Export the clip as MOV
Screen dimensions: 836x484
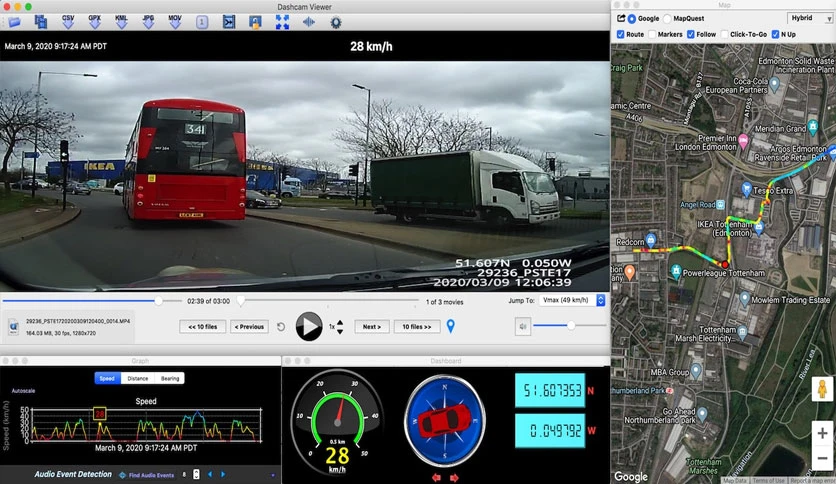(x=175, y=22)
